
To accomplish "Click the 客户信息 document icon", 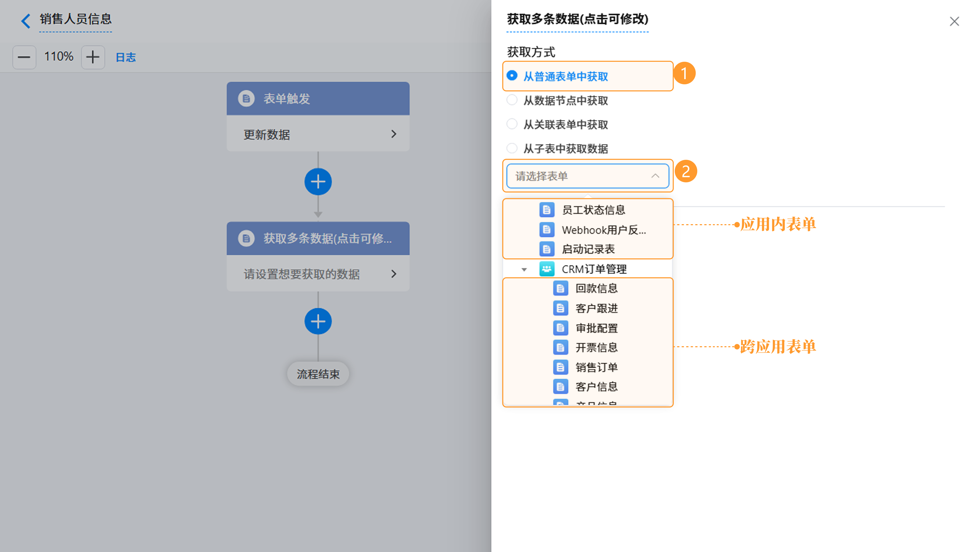I will pos(560,387).
